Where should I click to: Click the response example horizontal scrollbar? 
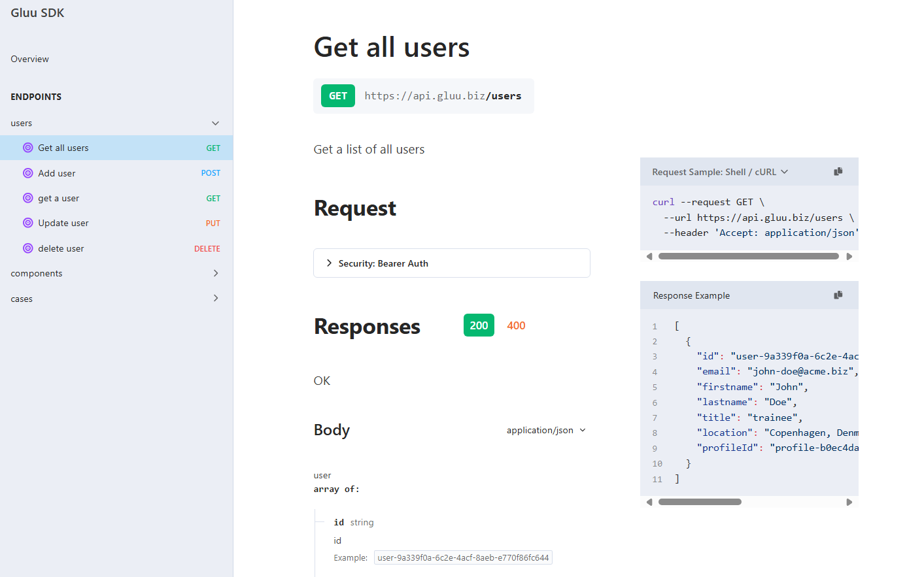point(700,502)
